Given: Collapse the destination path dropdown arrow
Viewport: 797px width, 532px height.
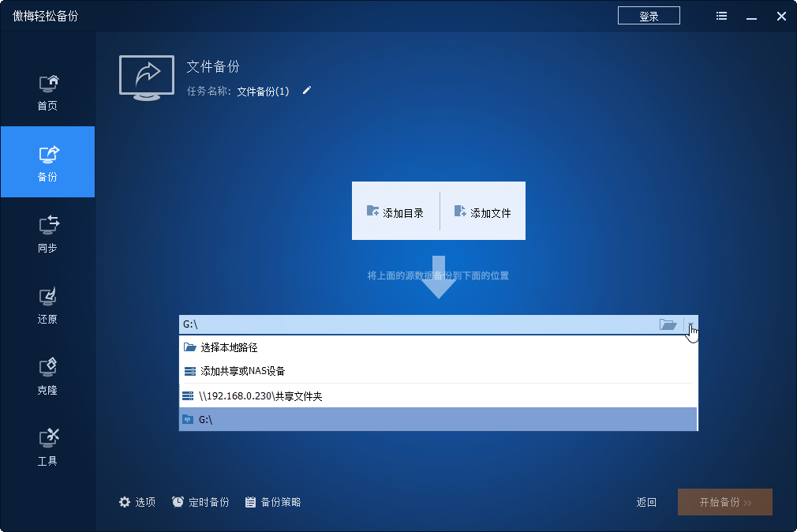Looking at the screenshot, I should [690, 324].
